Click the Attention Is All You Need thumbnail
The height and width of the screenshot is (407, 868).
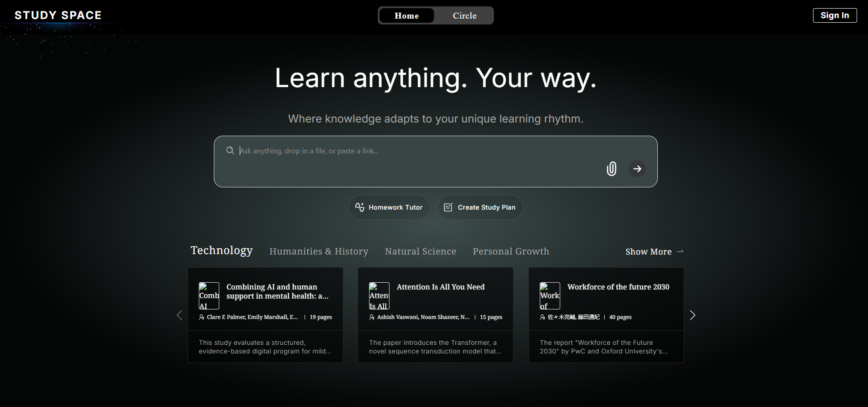click(x=379, y=296)
